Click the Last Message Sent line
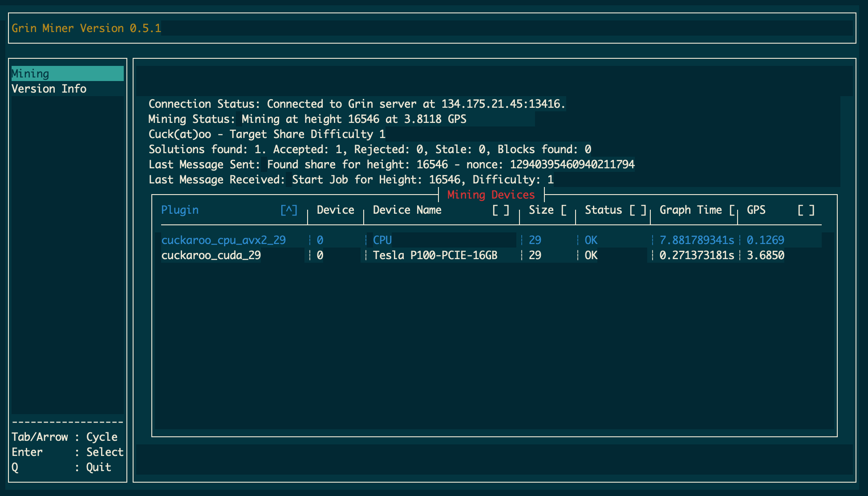The width and height of the screenshot is (868, 496). pos(392,164)
